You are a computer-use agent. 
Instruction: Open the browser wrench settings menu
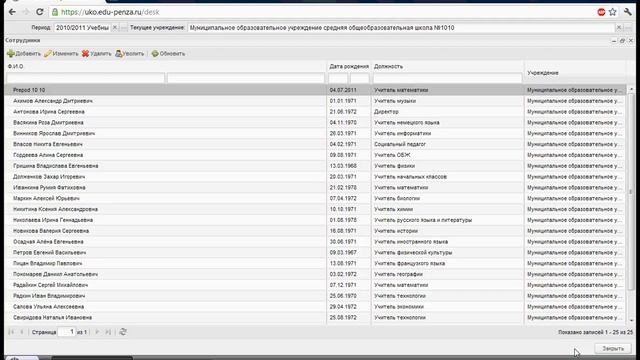pyautogui.click(x=628, y=12)
